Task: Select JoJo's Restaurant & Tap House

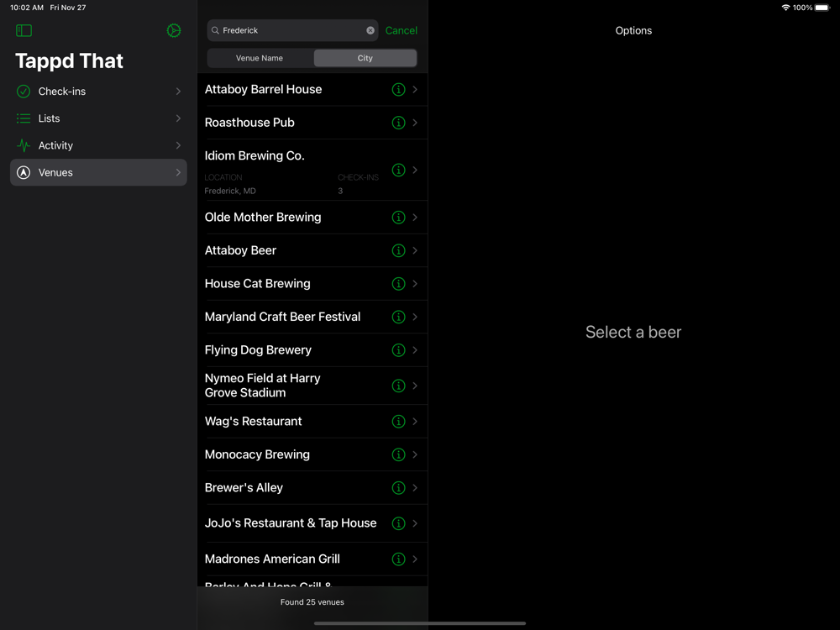Action: tap(312, 523)
